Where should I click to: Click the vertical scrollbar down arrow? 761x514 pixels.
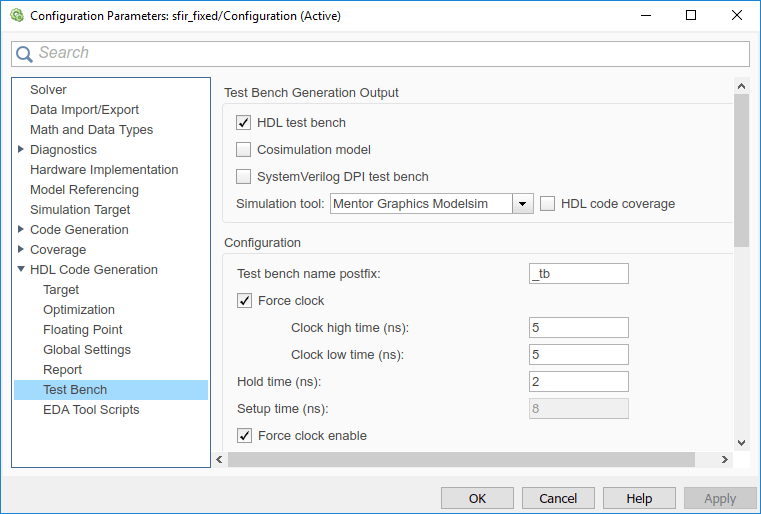pos(741,443)
